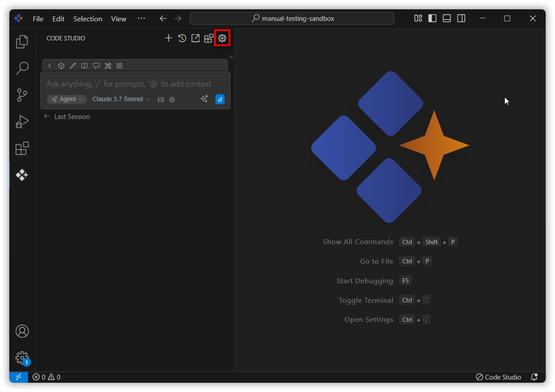Screen dimensions: 555x392
Task: Click the manual-testing-sandbox command center search
Action: pyautogui.click(x=292, y=19)
